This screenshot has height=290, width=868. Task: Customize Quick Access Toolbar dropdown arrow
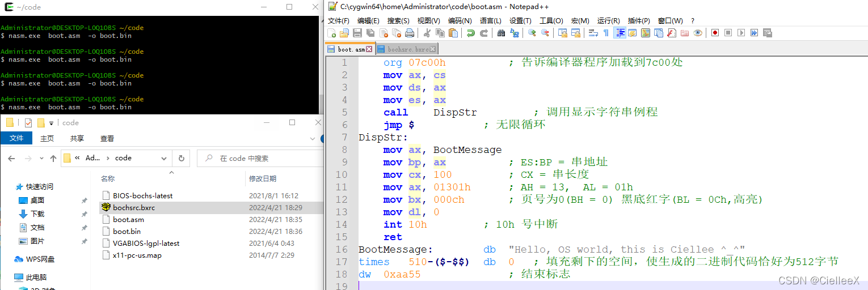[52, 123]
